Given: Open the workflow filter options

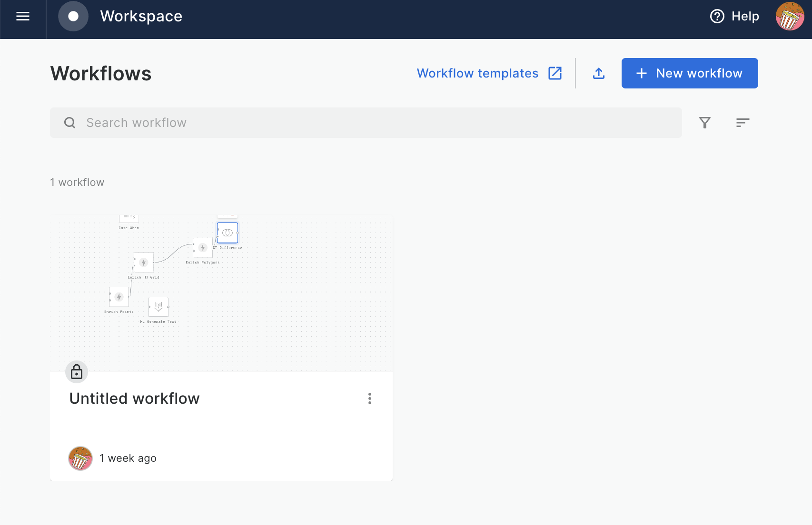Looking at the screenshot, I should coord(705,123).
